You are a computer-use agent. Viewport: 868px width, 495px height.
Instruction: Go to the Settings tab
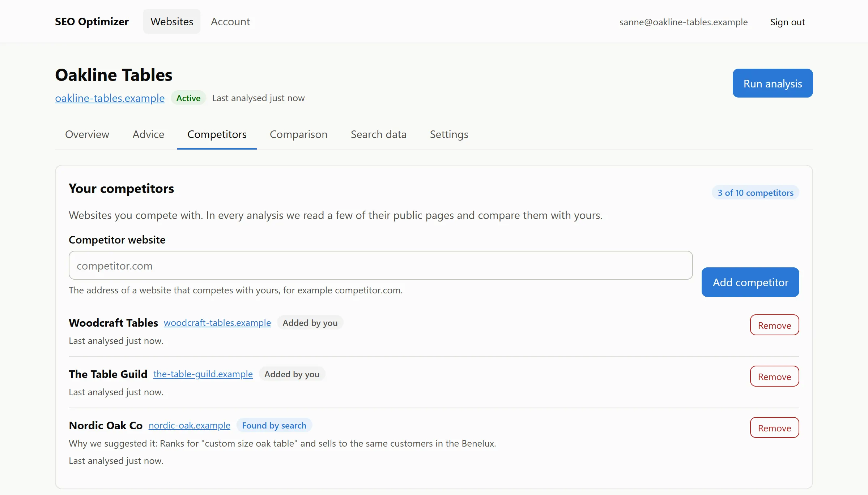coord(449,134)
